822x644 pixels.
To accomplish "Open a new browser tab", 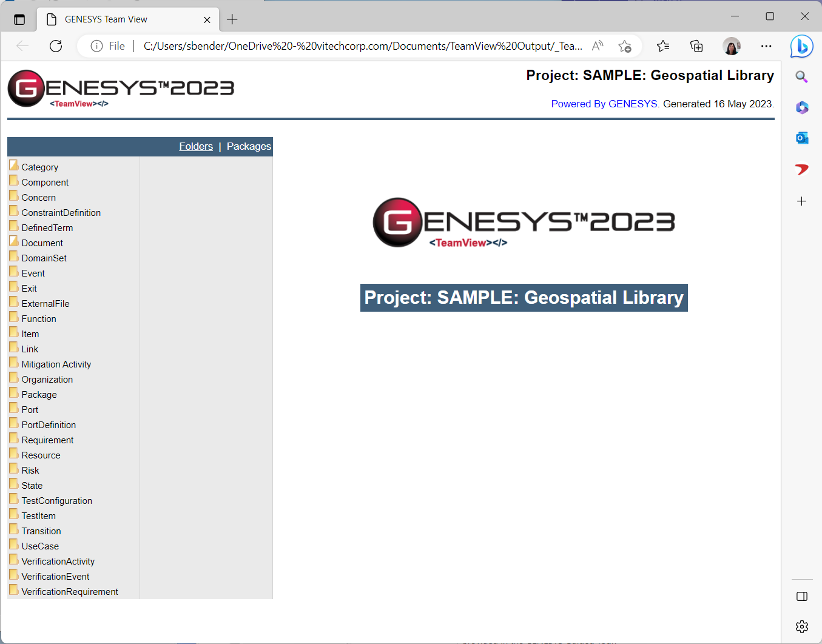I will tap(232, 19).
